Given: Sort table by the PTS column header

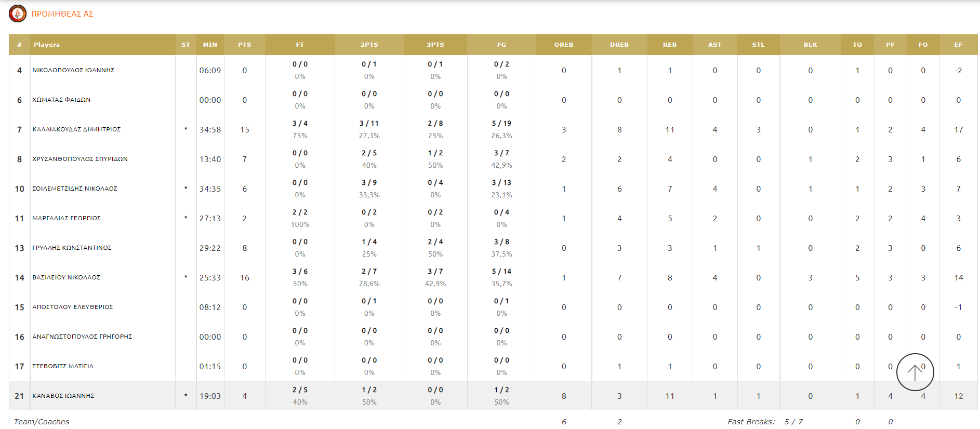Looking at the screenshot, I should click(245, 45).
